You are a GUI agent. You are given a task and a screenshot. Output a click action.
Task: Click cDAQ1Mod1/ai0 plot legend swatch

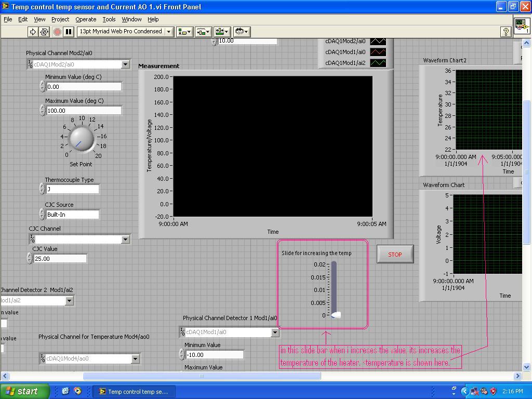click(x=378, y=52)
